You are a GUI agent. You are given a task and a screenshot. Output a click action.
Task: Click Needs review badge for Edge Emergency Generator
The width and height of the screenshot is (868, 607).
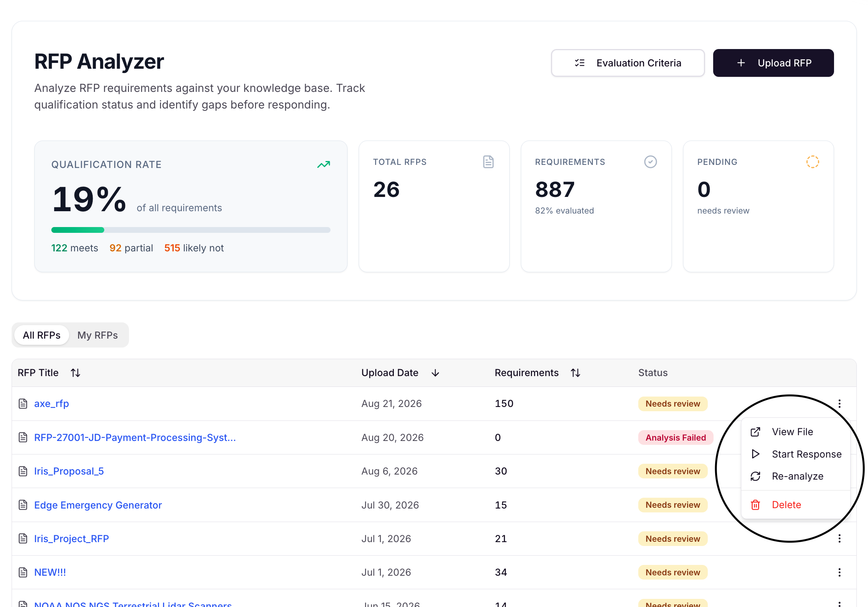673,505
